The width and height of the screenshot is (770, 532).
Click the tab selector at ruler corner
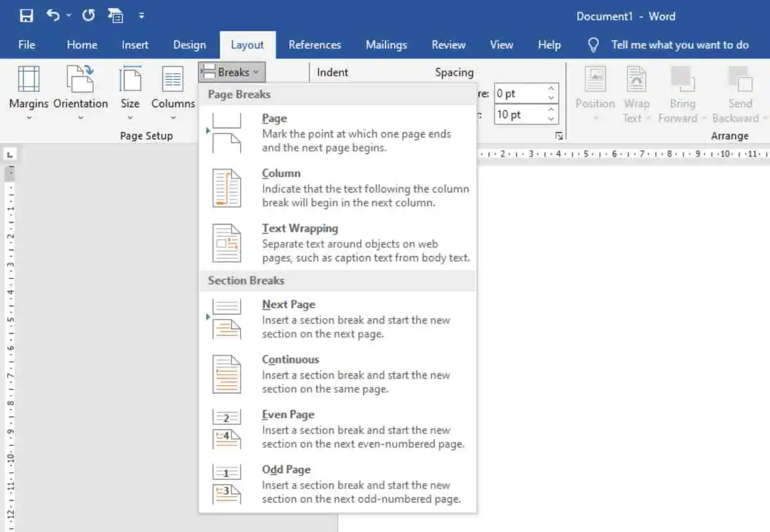pyautogui.click(x=10, y=154)
